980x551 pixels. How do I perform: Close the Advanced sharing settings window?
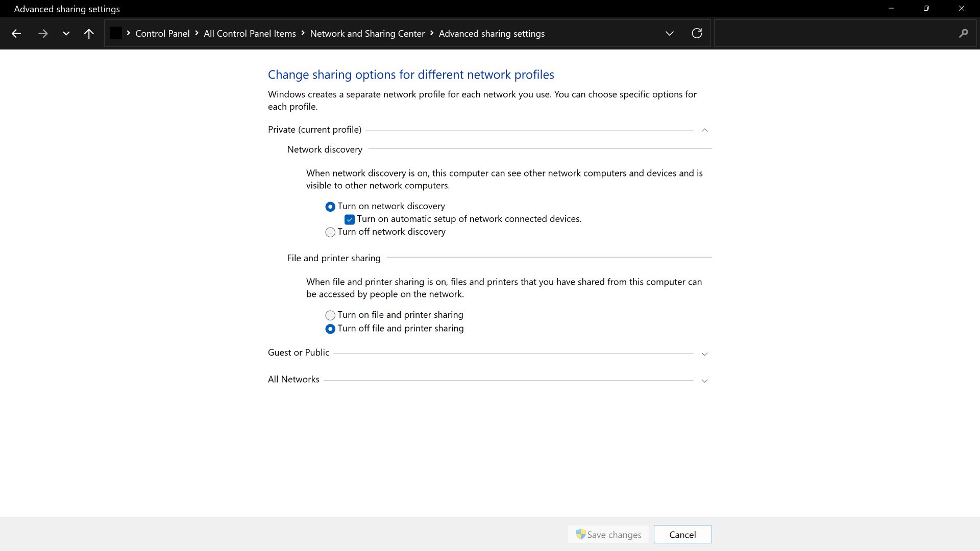pyautogui.click(x=961, y=9)
